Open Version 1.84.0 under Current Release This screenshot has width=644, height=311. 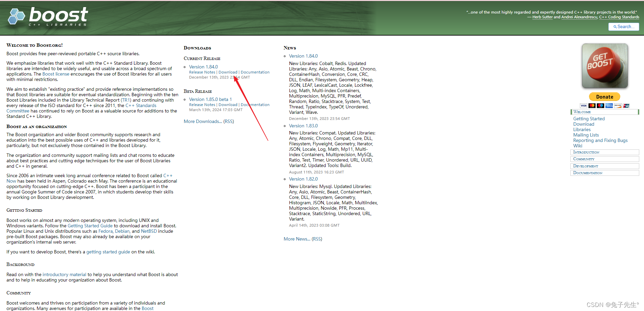coord(203,67)
